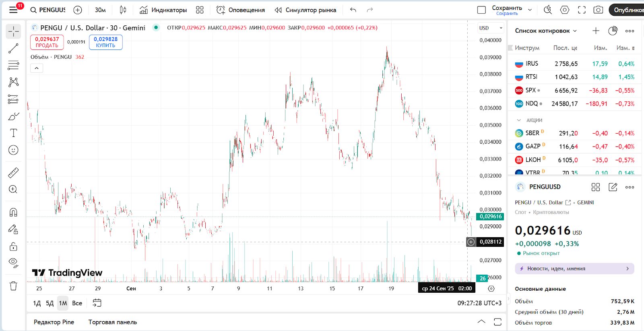Toggle hide all drawings eye icon
Screen dimensions: 644x331
tap(13, 263)
